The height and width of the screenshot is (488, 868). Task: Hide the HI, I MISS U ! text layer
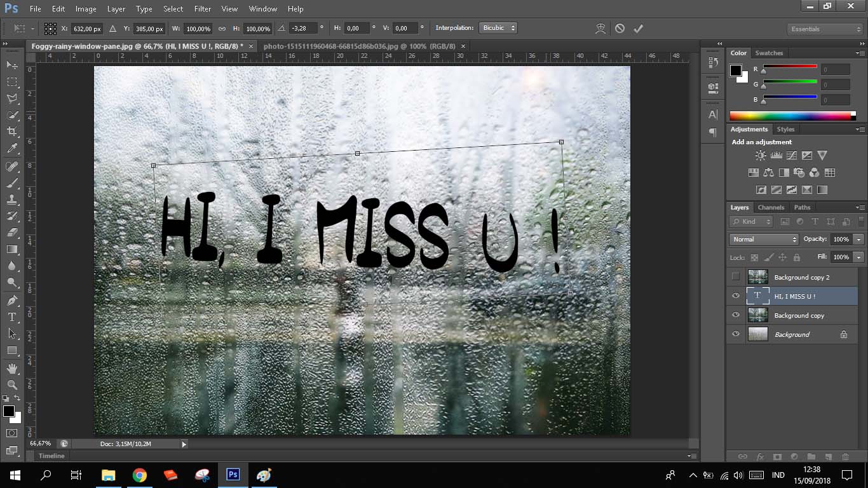(x=736, y=296)
